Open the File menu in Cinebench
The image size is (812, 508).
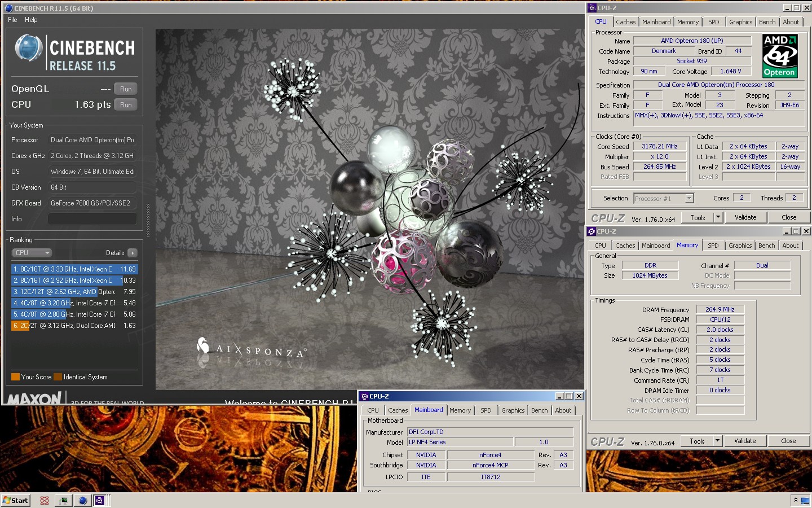(x=12, y=20)
